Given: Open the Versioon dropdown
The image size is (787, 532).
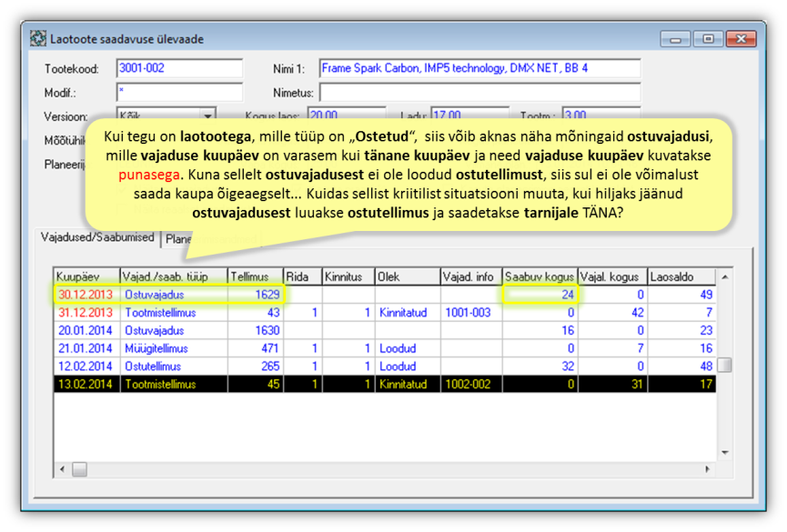Looking at the screenshot, I should tap(207, 115).
